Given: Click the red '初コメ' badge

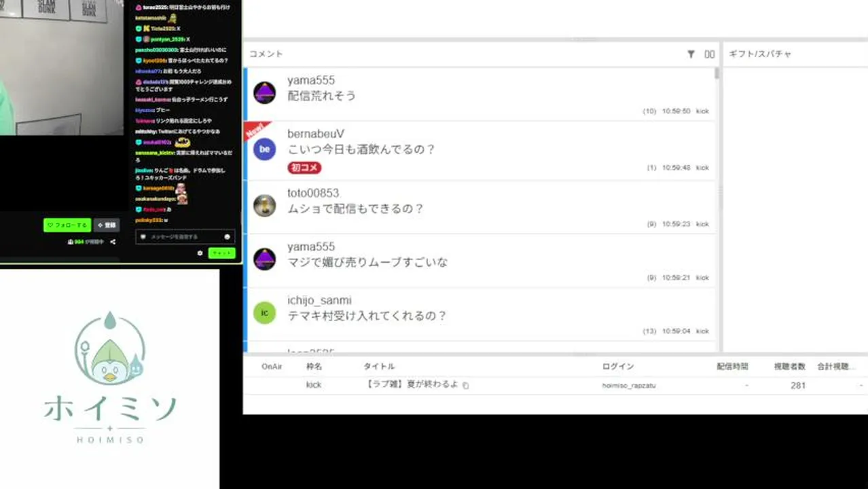Looking at the screenshot, I should pyautogui.click(x=304, y=167).
